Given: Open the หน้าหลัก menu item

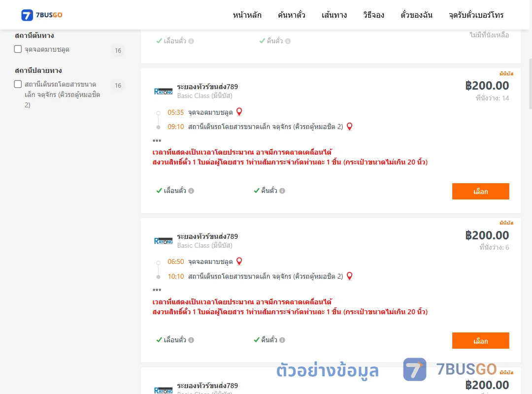Looking at the screenshot, I should (247, 15).
